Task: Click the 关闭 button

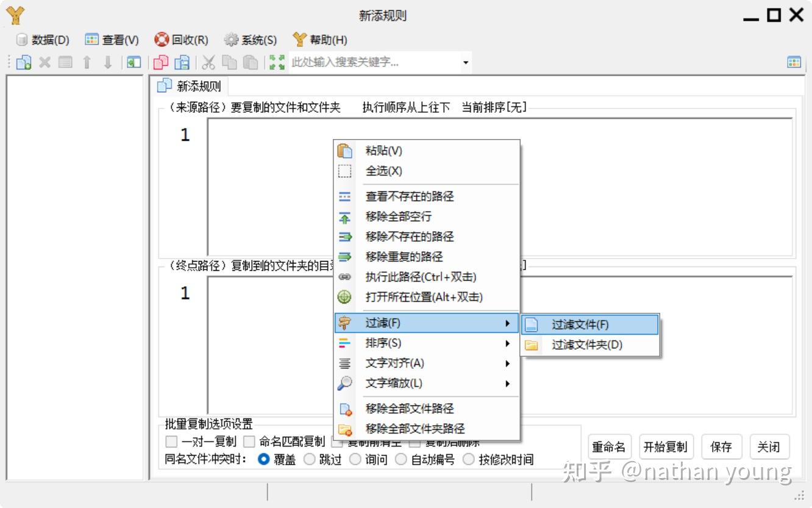Action: coord(769,447)
